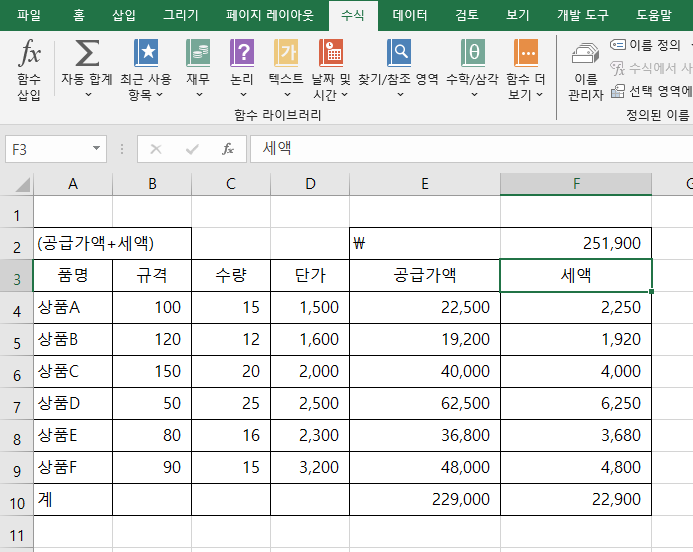Switch to the 도움말 tab
Screen dimensions: 693x552
pos(654,15)
